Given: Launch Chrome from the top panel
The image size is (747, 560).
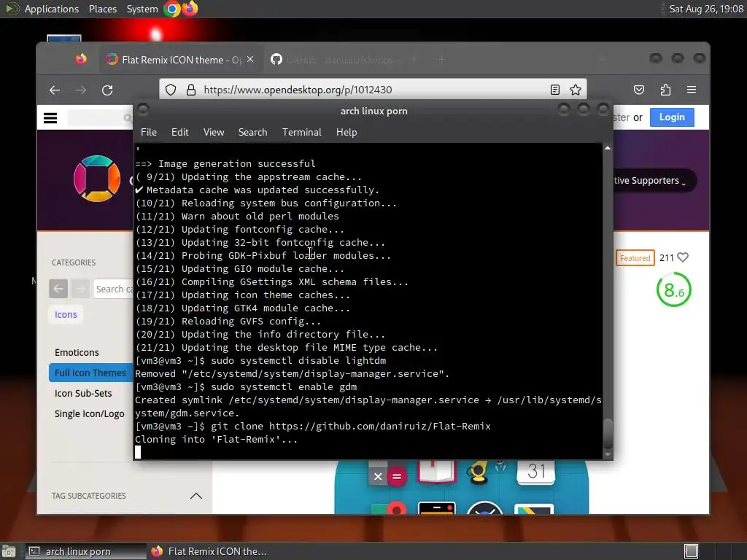Looking at the screenshot, I should coord(172,9).
